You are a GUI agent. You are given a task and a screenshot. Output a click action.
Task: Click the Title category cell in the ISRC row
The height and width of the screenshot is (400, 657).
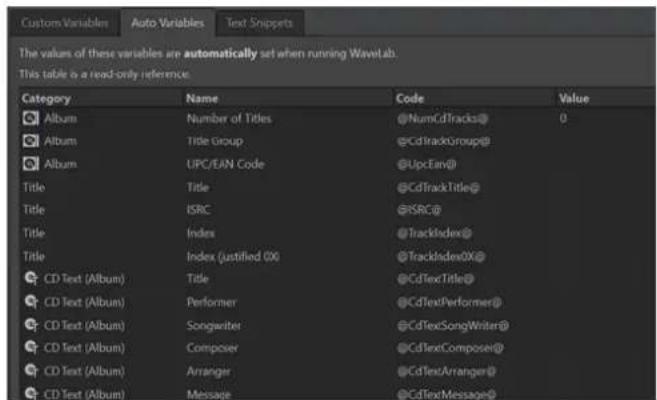coord(34,209)
